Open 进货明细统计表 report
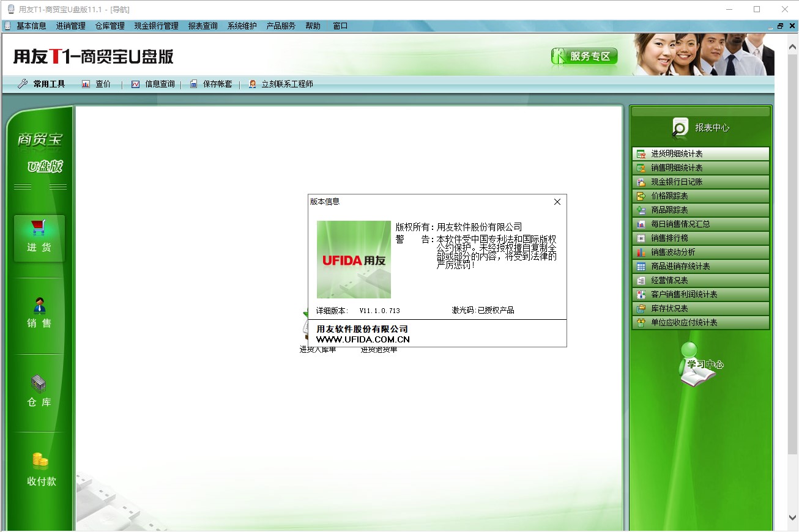The height and width of the screenshot is (532, 799). (701, 153)
